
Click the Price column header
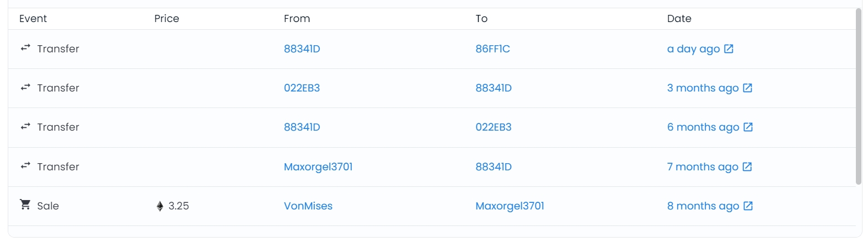167,19
